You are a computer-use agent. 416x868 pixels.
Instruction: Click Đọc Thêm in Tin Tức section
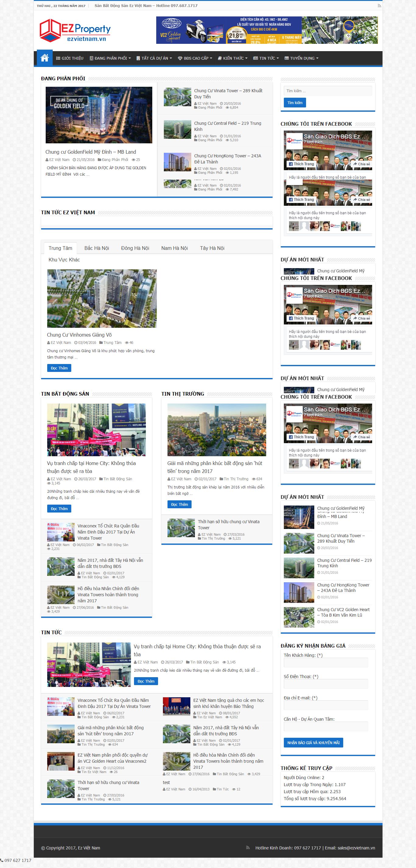(146, 681)
